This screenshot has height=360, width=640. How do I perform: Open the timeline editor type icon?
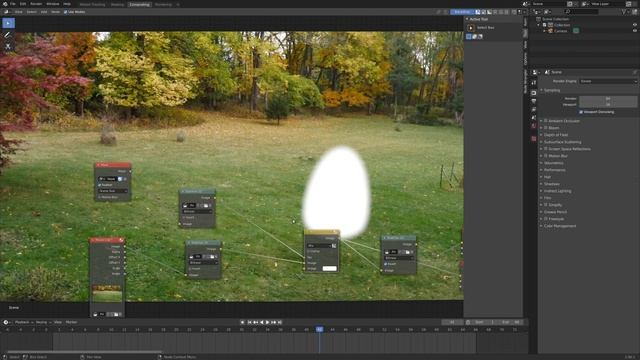(7, 322)
